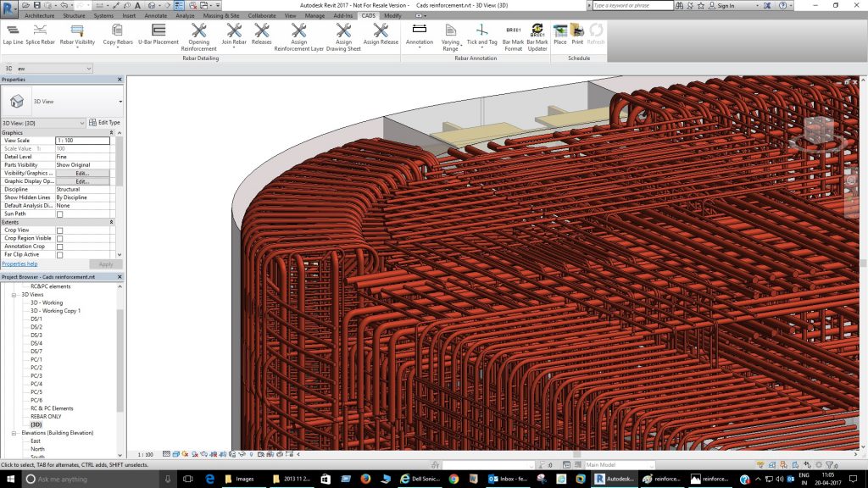Click the Opening Reinforcement tool
868x488 pixels.
[x=198, y=38]
